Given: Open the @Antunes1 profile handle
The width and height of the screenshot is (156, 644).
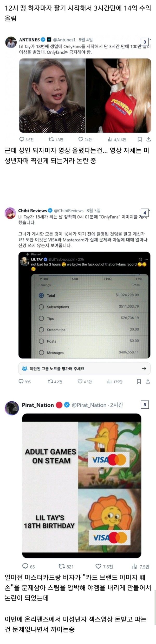Looking at the screenshot, I should (x=64, y=40).
